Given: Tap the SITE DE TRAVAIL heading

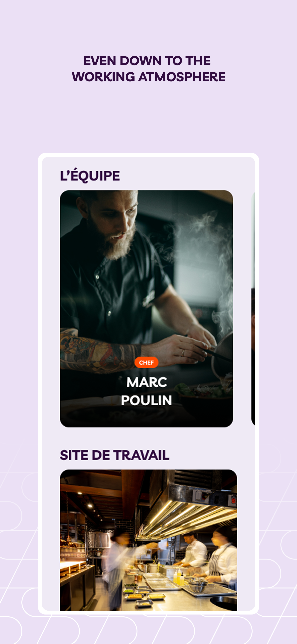Looking at the screenshot, I should [114, 455].
